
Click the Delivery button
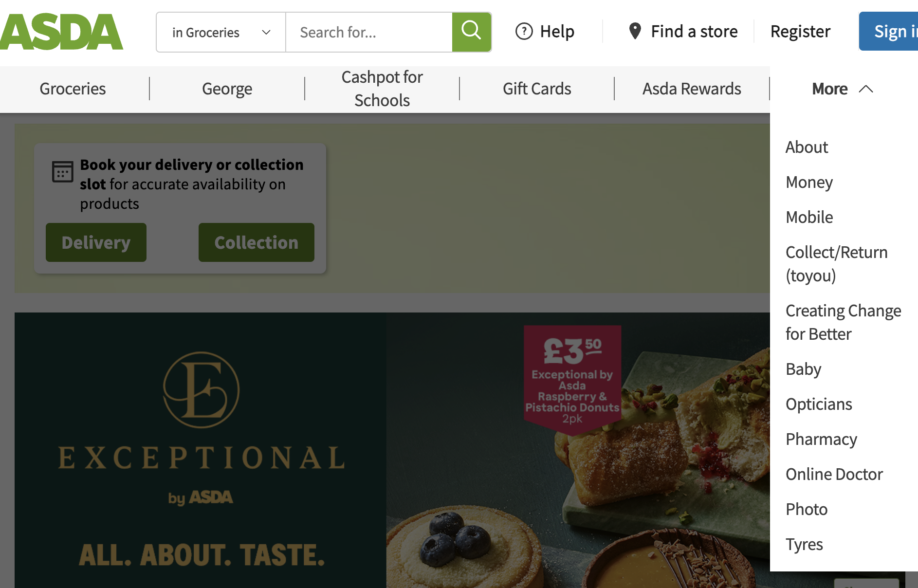click(x=96, y=242)
